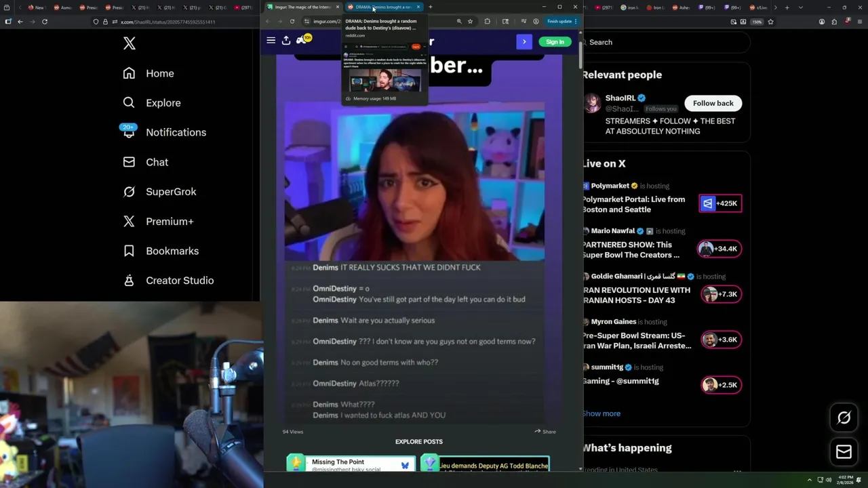This screenshot has width=868, height=488.
Task: Click the Bookmarks icon in X sidebar
Action: click(129, 251)
